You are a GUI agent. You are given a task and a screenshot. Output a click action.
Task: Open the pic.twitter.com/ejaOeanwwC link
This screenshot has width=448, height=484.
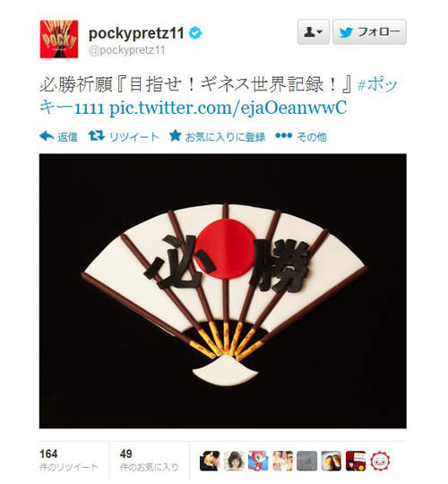(x=228, y=108)
